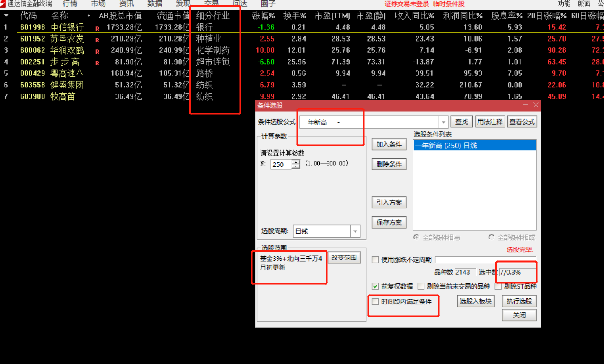Screen dimensions: 604x364
Task: Open the 圈子 menu
Action: (268, 4)
